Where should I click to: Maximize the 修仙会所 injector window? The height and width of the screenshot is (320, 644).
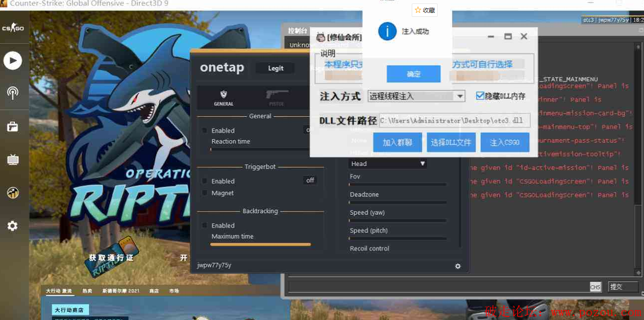click(x=508, y=37)
